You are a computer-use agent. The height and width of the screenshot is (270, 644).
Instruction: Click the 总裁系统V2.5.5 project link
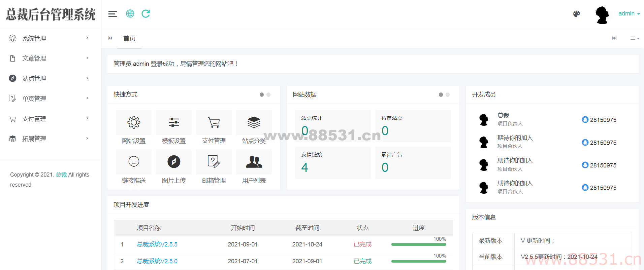point(157,244)
